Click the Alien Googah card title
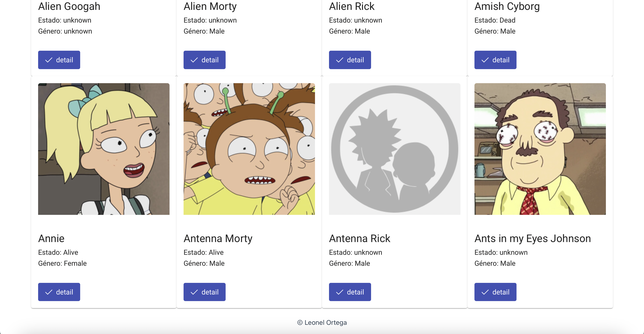 (x=69, y=6)
